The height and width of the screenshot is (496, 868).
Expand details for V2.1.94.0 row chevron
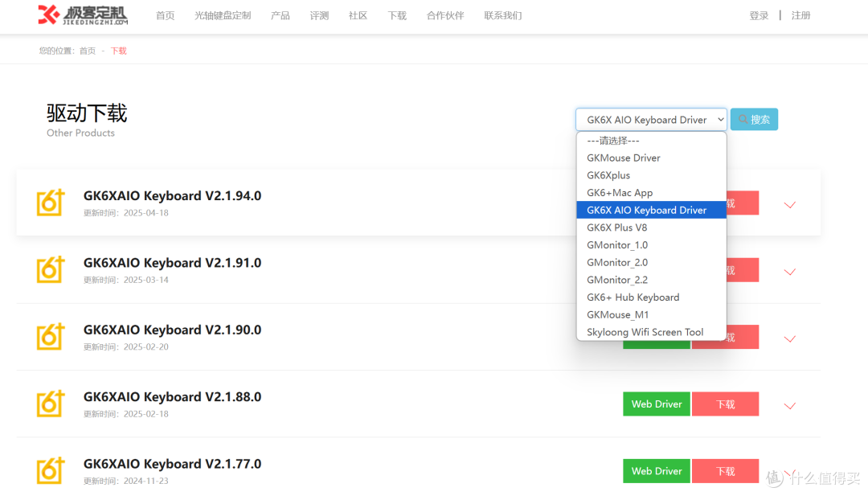pos(790,205)
